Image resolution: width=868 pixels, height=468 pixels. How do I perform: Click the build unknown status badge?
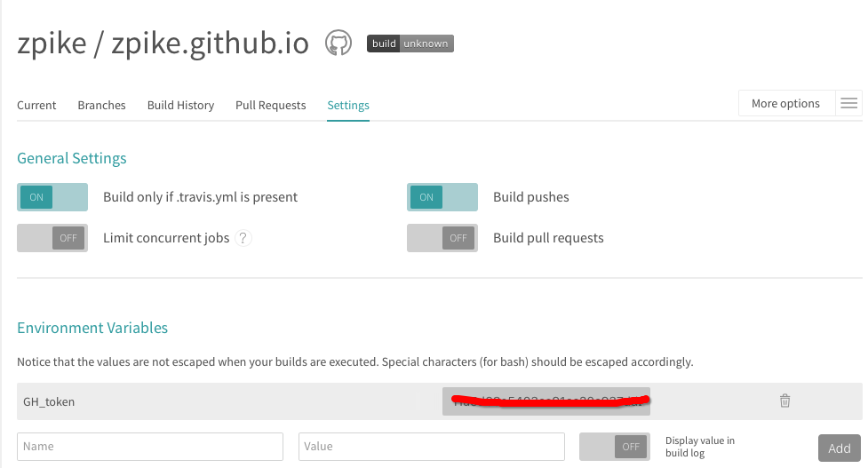410,44
